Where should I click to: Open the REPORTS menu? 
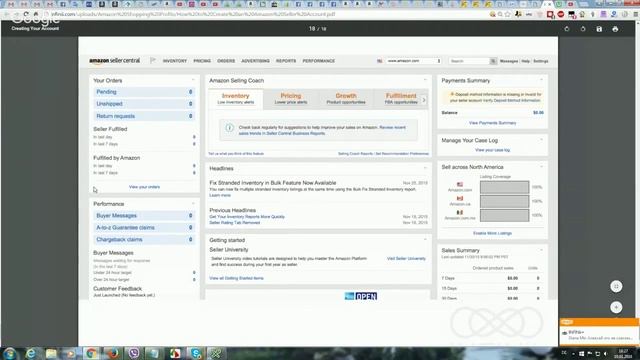point(286,61)
